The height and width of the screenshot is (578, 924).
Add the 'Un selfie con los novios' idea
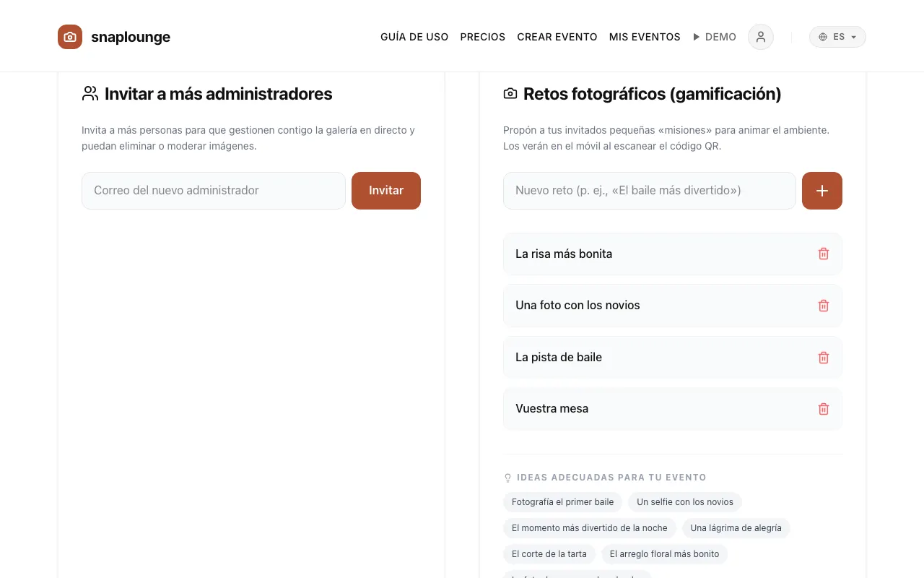(685, 502)
